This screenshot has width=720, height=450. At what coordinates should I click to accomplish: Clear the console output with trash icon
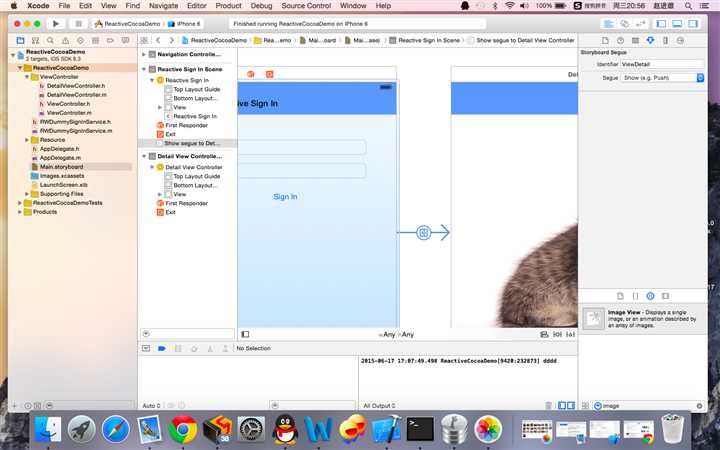[x=548, y=405]
